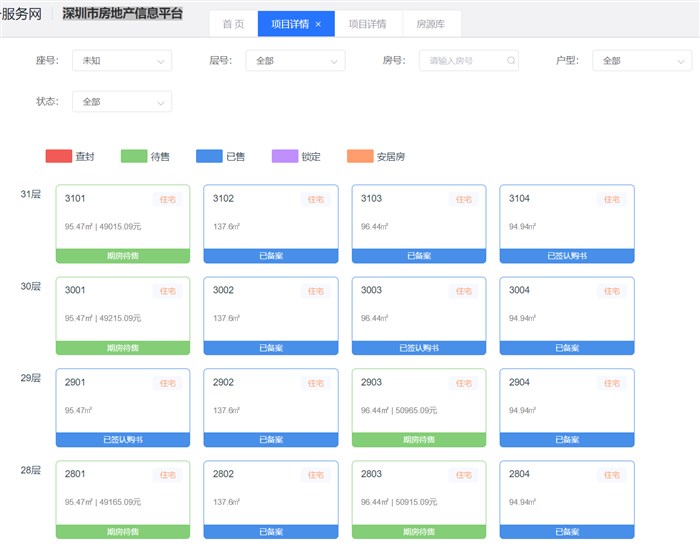This screenshot has width=700, height=551.
Task: Close the active 项目详情 tab
Action: (318, 24)
